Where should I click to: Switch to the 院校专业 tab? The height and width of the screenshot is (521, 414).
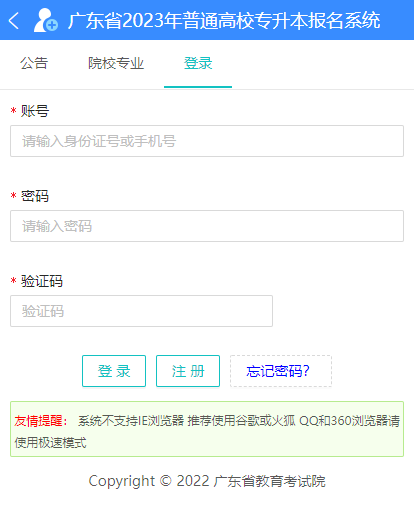point(116,63)
